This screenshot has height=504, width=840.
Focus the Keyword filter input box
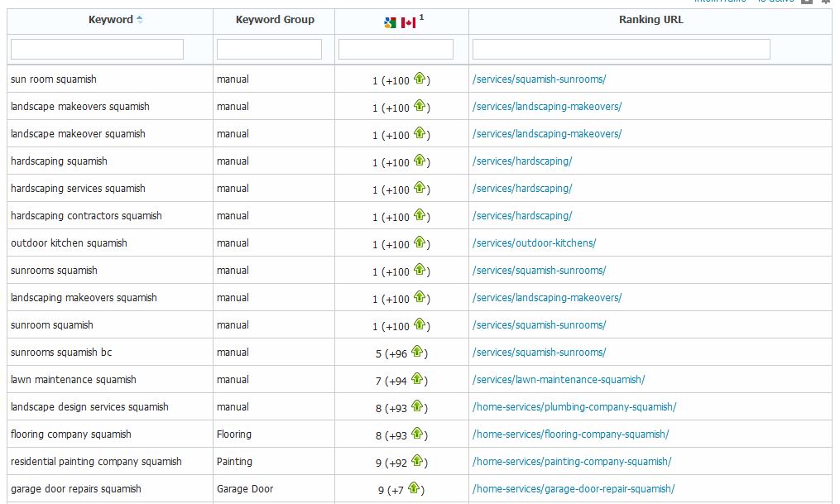point(97,50)
